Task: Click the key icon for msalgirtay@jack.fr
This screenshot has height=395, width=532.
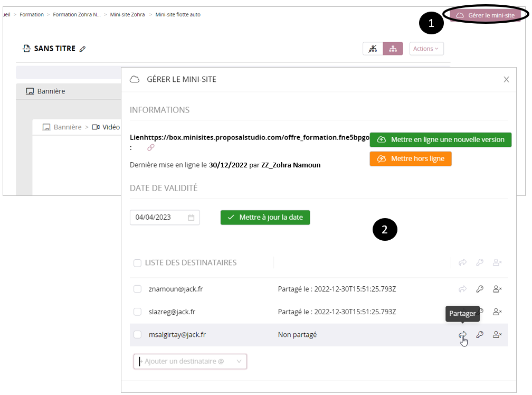Action: (480, 334)
